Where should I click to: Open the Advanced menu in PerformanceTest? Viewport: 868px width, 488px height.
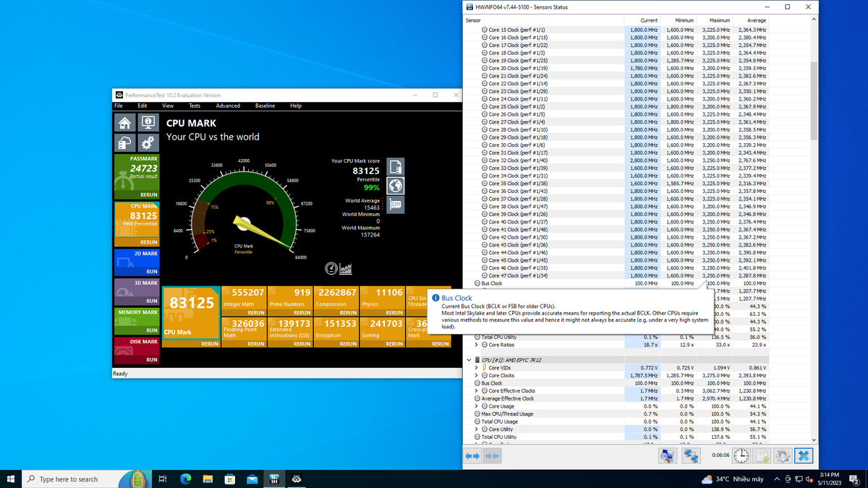click(228, 106)
